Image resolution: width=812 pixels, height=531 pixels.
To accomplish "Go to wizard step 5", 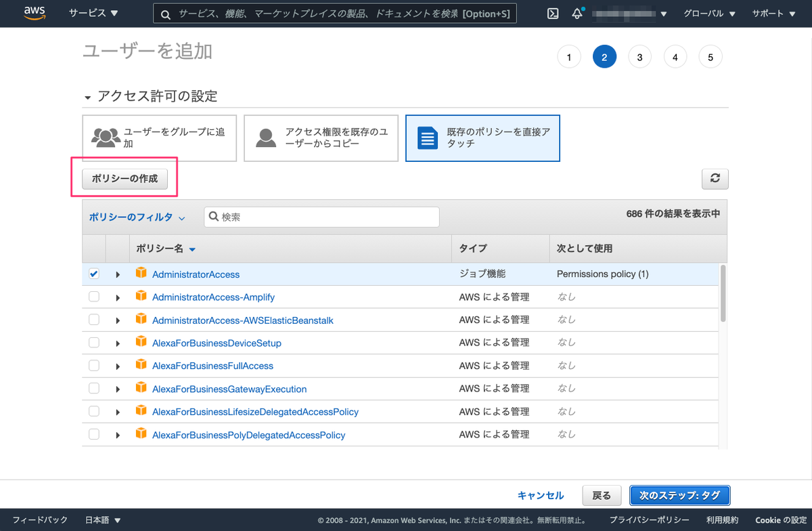I will (x=710, y=58).
